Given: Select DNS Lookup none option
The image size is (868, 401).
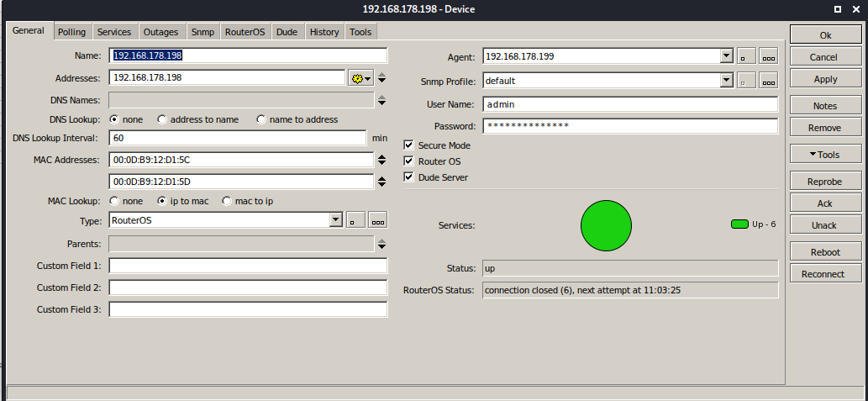Looking at the screenshot, I should pyautogui.click(x=114, y=119).
